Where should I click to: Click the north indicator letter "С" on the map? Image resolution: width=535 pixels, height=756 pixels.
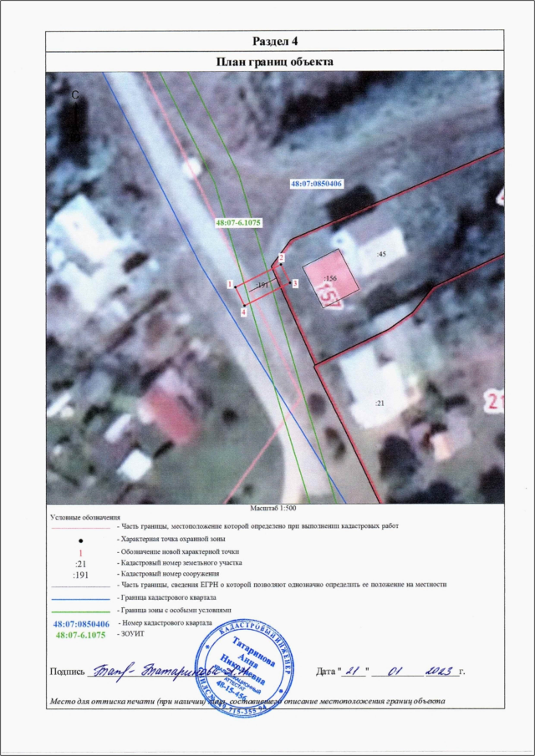pos(74,95)
